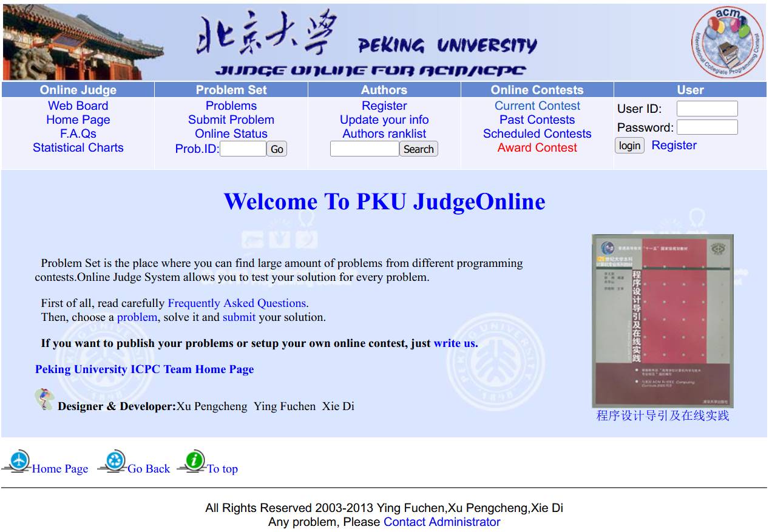Image resolution: width=772 pixels, height=532 pixels.
Task: Click the green To top info icon
Action: pos(193,461)
